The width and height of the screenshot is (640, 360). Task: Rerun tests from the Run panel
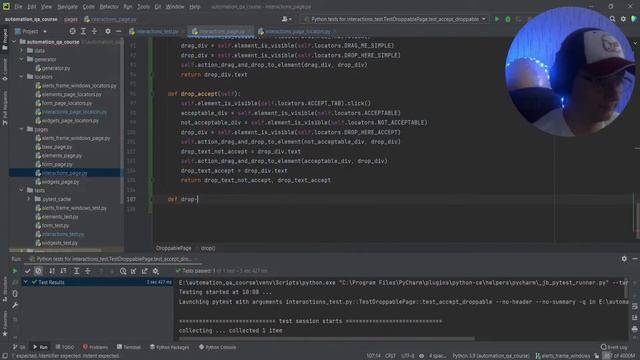(x=15, y=271)
